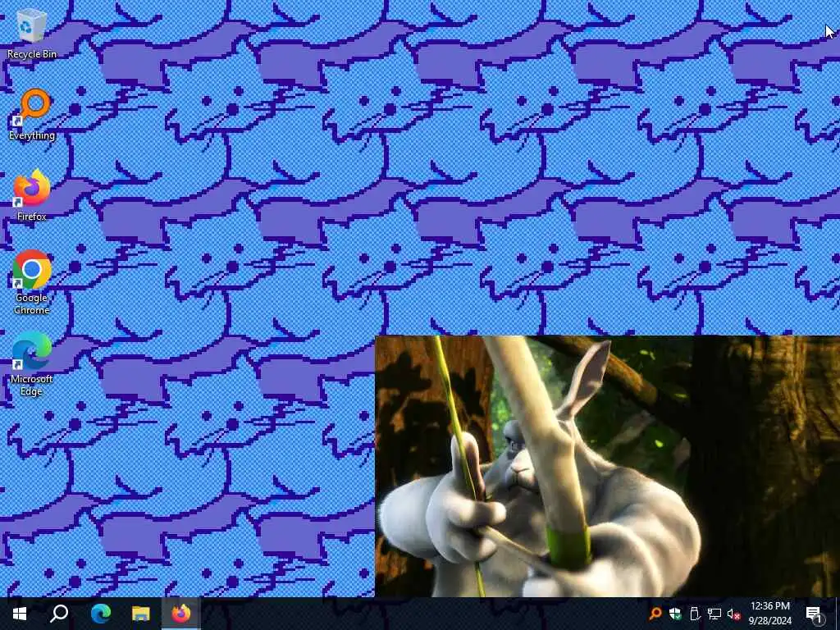
Task: Open network status tray icon
Action: (714, 614)
